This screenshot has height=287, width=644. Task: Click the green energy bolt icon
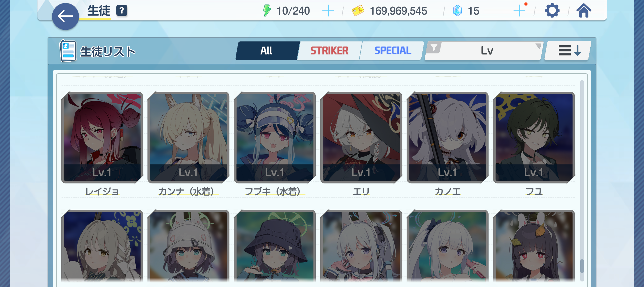(x=267, y=11)
